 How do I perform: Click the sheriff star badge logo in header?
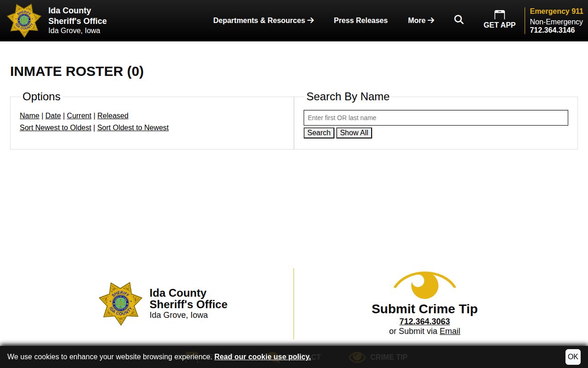[24, 21]
